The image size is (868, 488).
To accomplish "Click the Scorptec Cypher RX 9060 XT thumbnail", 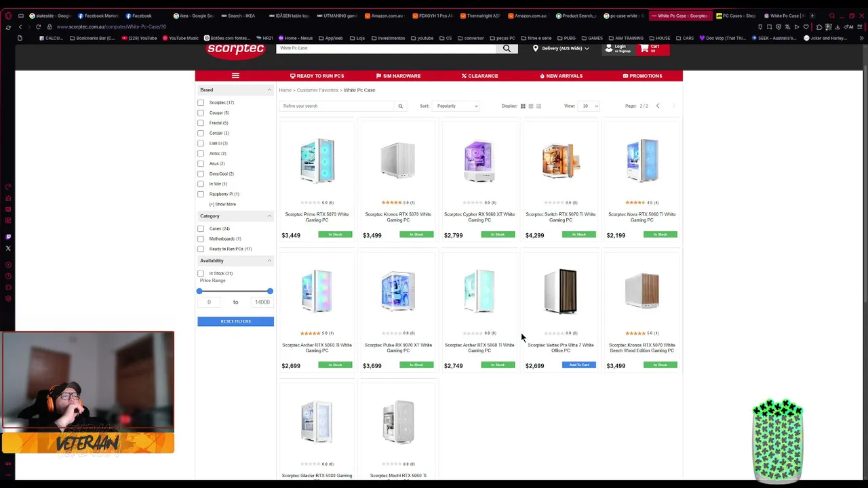I will click(479, 161).
